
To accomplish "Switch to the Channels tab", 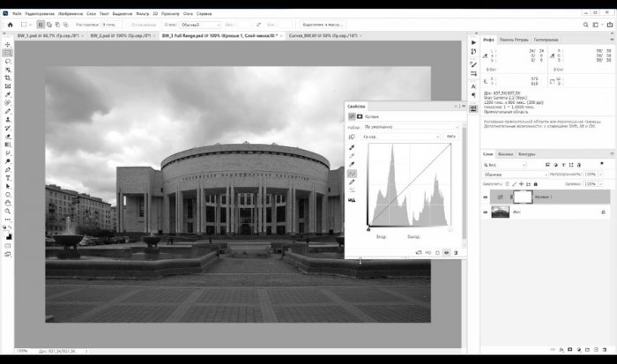I will [506, 154].
